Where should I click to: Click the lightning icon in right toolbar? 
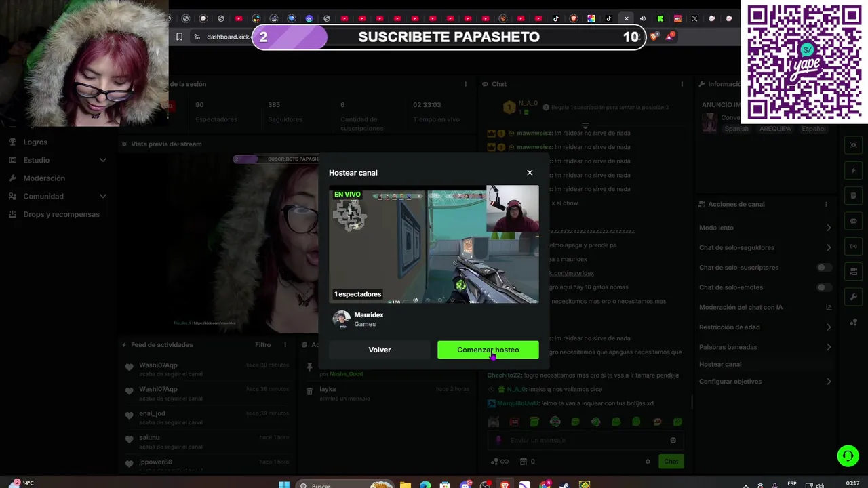click(853, 170)
